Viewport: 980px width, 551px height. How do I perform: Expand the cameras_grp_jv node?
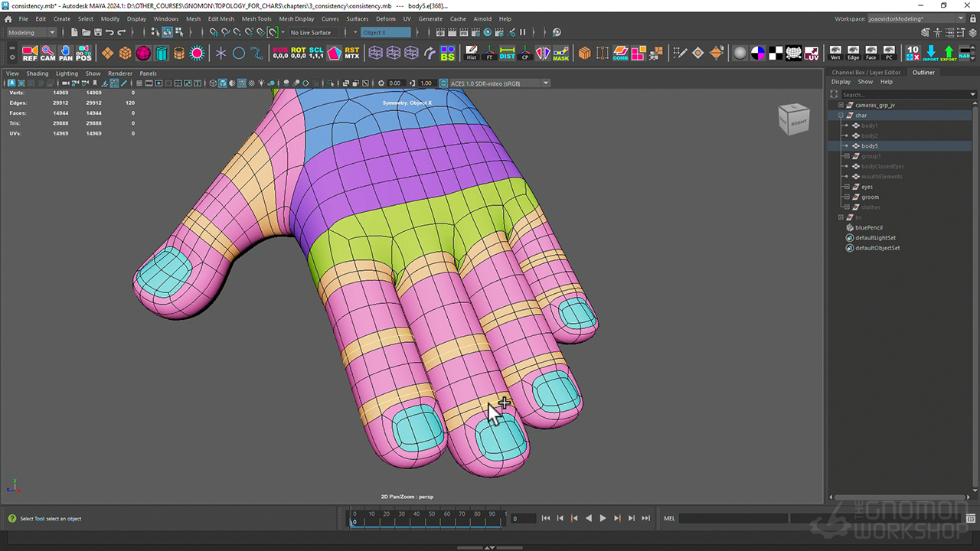click(x=841, y=105)
